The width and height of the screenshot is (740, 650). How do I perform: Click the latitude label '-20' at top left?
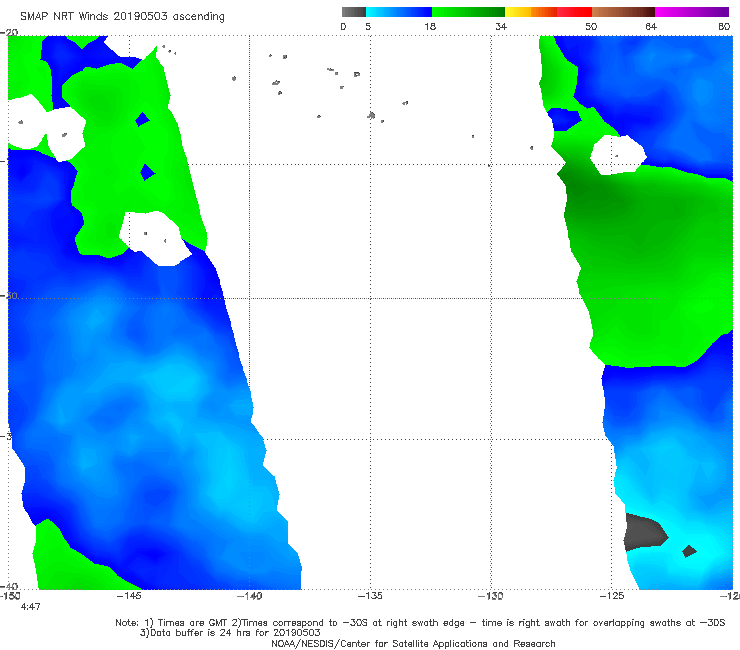click(9, 32)
